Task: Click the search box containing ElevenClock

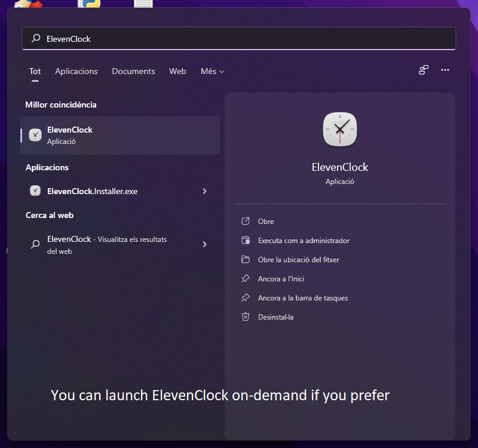Action: point(239,38)
